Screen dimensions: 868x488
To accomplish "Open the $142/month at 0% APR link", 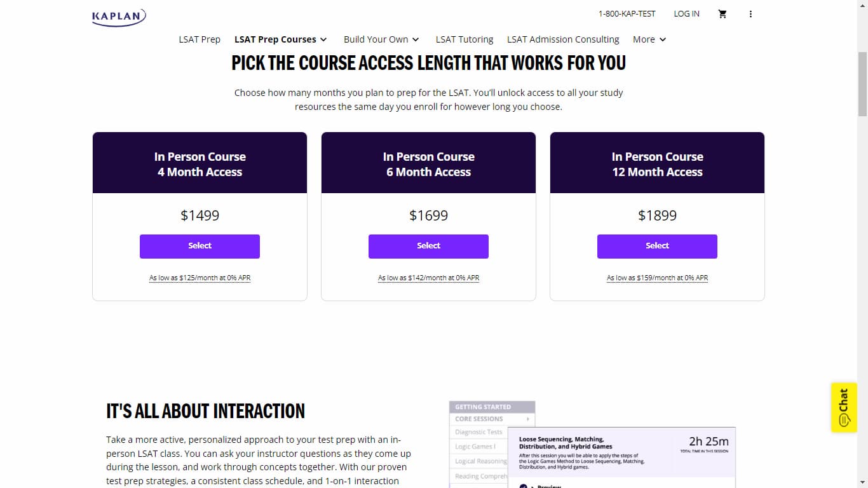I will (428, 278).
